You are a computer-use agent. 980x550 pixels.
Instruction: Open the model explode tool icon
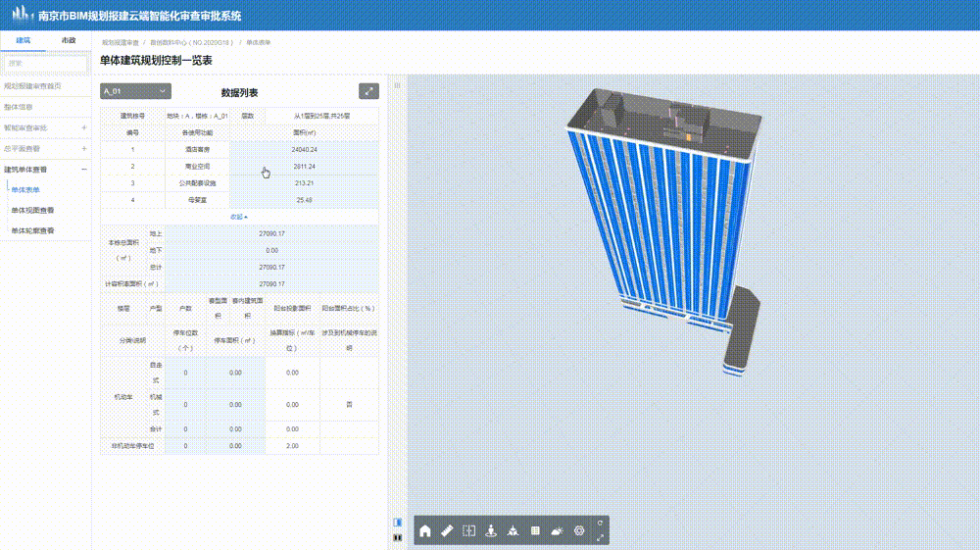pos(514,531)
